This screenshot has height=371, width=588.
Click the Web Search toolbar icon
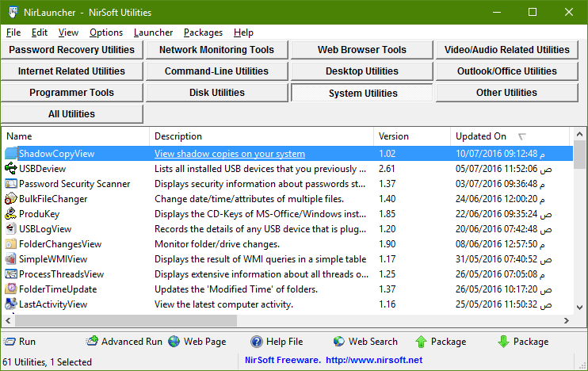click(x=339, y=342)
